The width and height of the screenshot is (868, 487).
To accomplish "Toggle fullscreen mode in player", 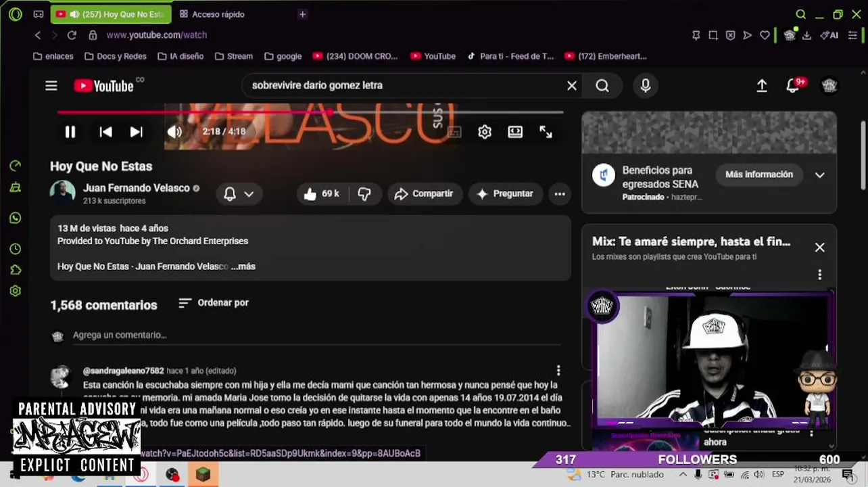I will tap(546, 132).
